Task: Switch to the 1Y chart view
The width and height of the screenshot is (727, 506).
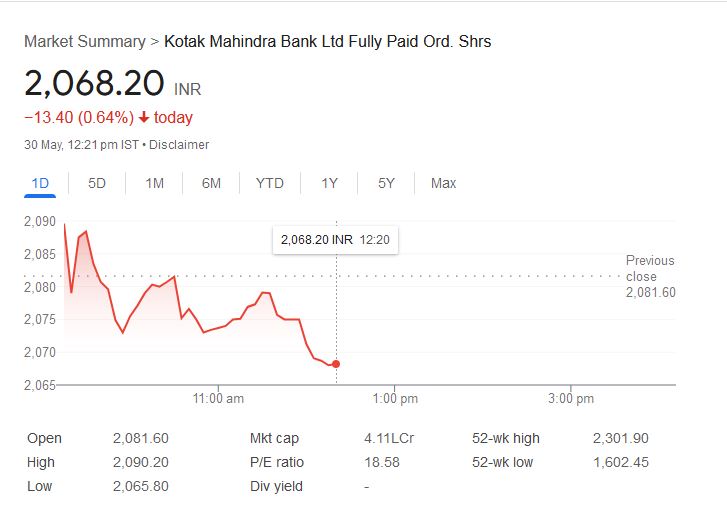Action: [x=329, y=183]
